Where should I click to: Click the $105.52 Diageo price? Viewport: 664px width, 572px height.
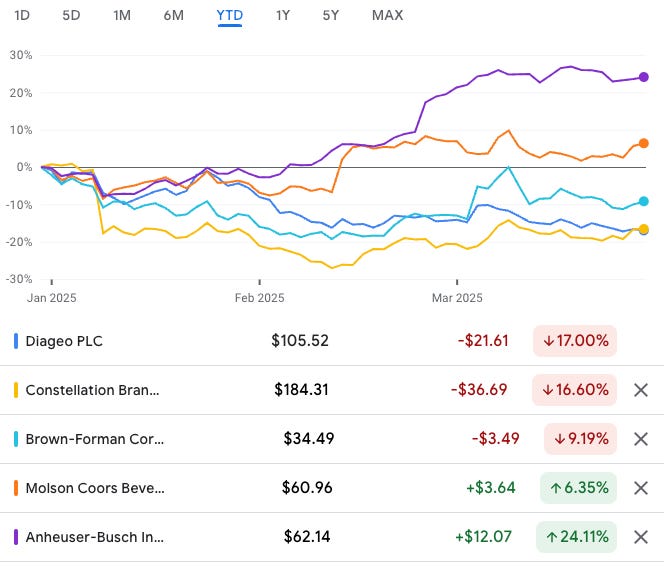click(x=300, y=341)
